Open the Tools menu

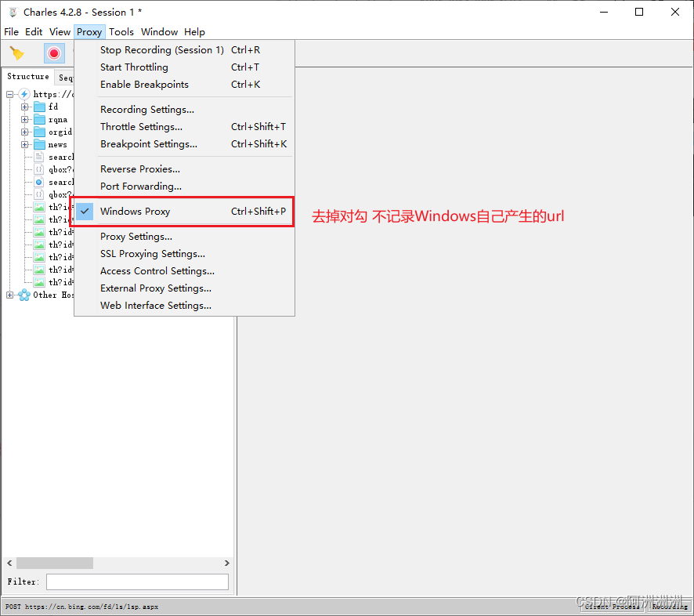121,32
